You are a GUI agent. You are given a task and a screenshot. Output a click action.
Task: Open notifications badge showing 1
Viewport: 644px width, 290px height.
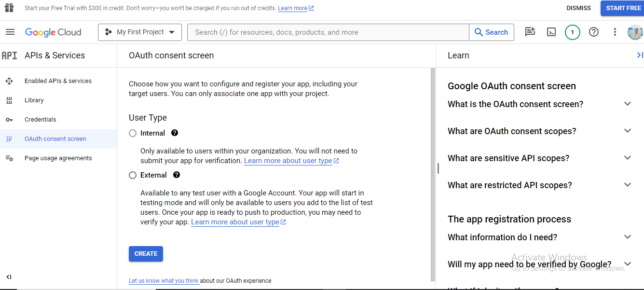click(573, 32)
